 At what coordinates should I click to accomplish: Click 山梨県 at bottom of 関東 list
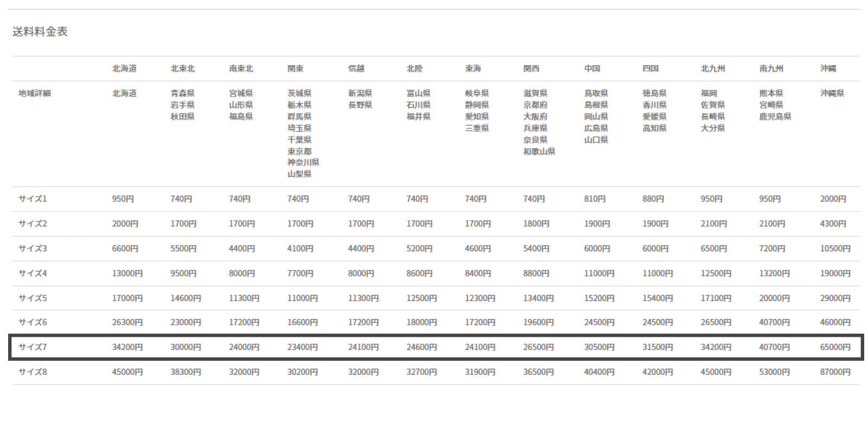pyautogui.click(x=299, y=174)
